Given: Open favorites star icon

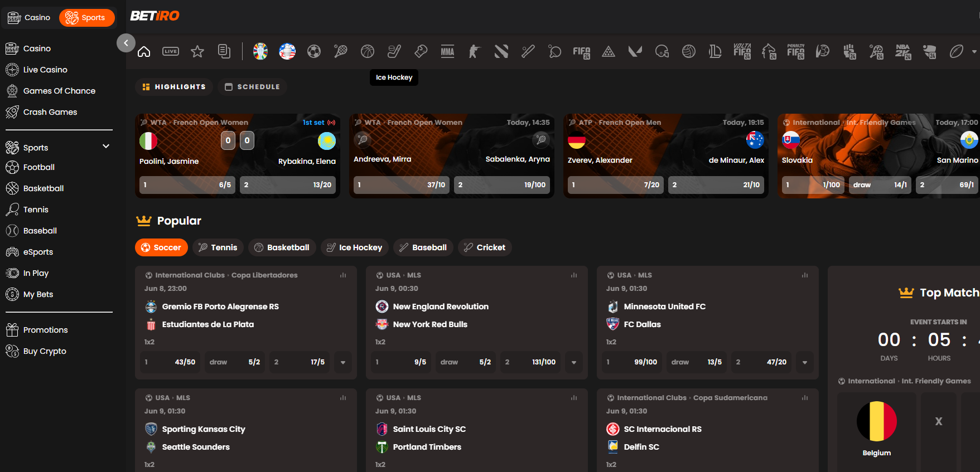Looking at the screenshot, I should pyautogui.click(x=197, y=52).
